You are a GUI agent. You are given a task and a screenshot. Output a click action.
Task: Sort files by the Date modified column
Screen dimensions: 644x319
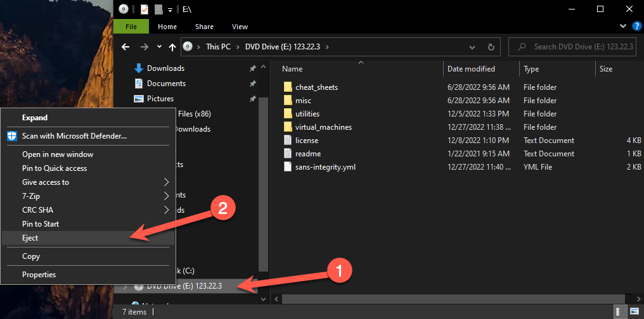[471, 69]
